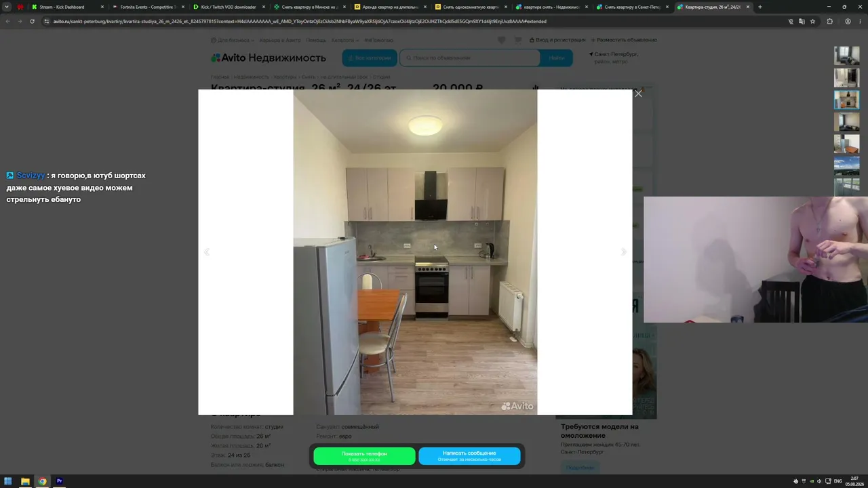Image resolution: width=868 pixels, height=488 pixels.
Task: Select the fifth photo thumbnail in strip
Action: coord(846,144)
